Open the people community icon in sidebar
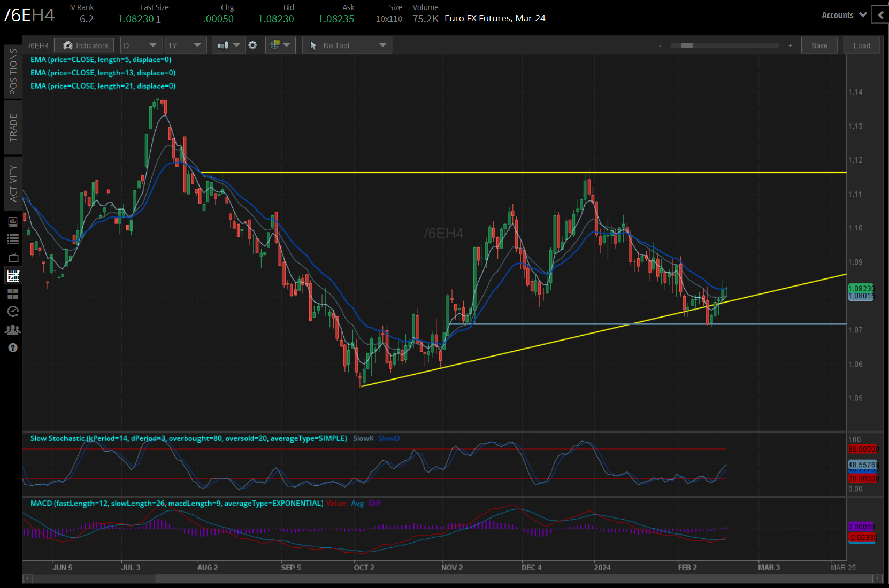 pyautogui.click(x=13, y=330)
